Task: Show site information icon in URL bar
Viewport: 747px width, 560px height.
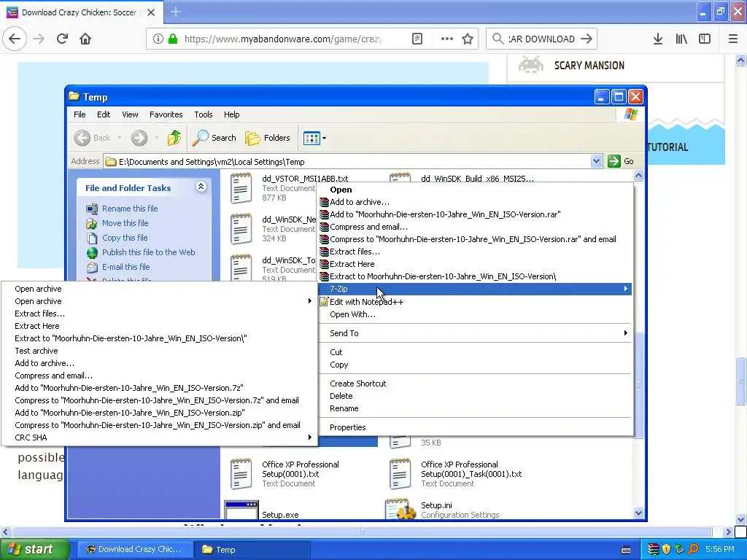Action: pyautogui.click(x=158, y=39)
